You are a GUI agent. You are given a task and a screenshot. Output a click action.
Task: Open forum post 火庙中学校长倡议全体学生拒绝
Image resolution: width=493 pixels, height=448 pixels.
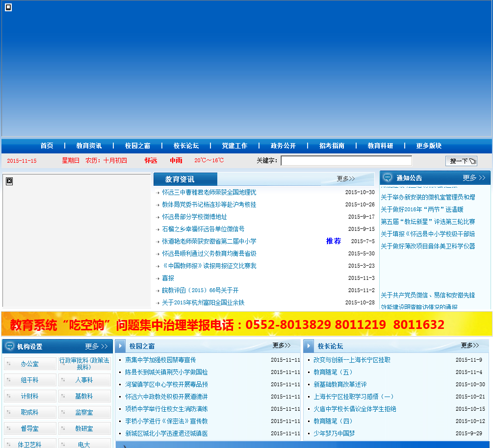click(x=355, y=409)
